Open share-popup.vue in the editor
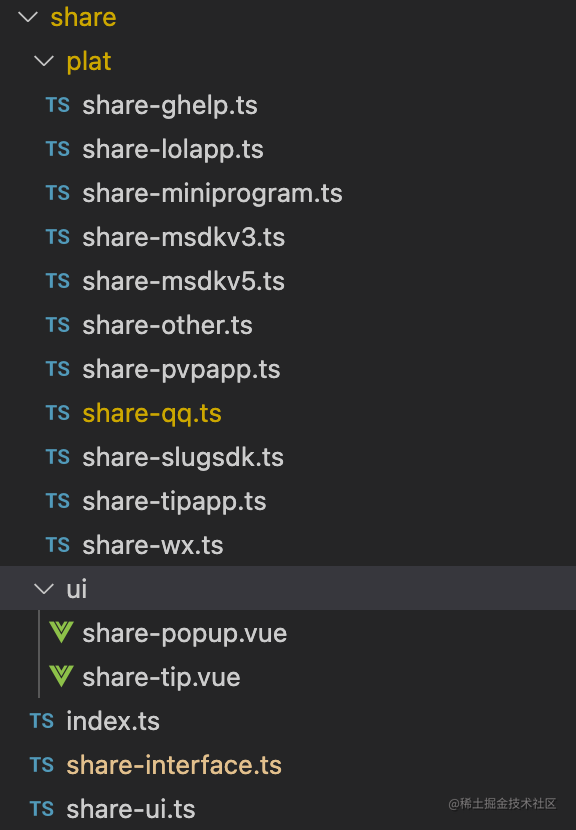This screenshot has height=830, width=576. click(x=186, y=632)
